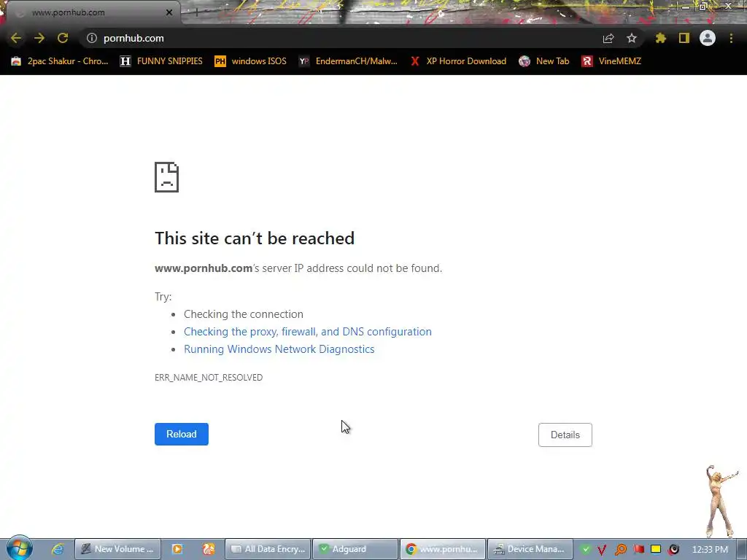Open the EndermanCH/Malw... bookmark
This screenshot has height=560, width=747.
click(348, 61)
